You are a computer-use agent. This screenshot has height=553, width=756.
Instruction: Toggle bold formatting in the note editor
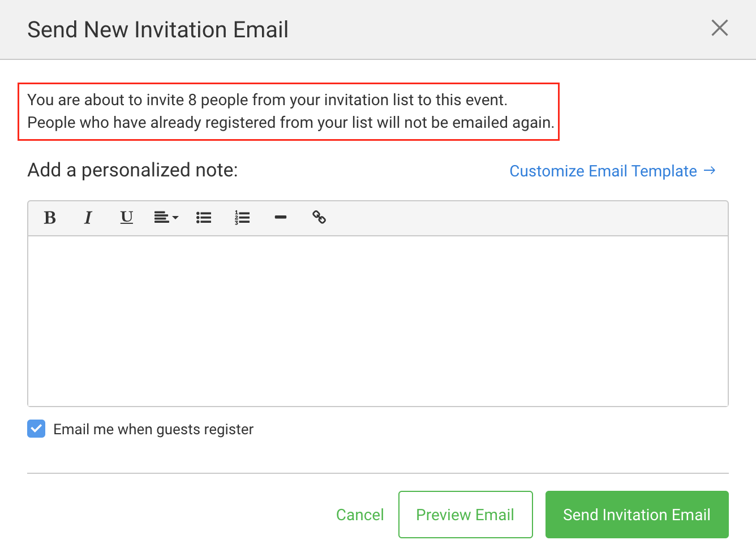[50, 218]
